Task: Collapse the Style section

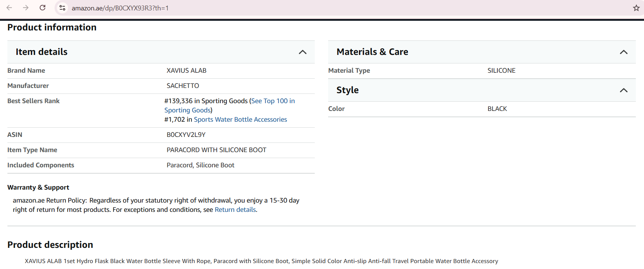Action: coord(624,90)
